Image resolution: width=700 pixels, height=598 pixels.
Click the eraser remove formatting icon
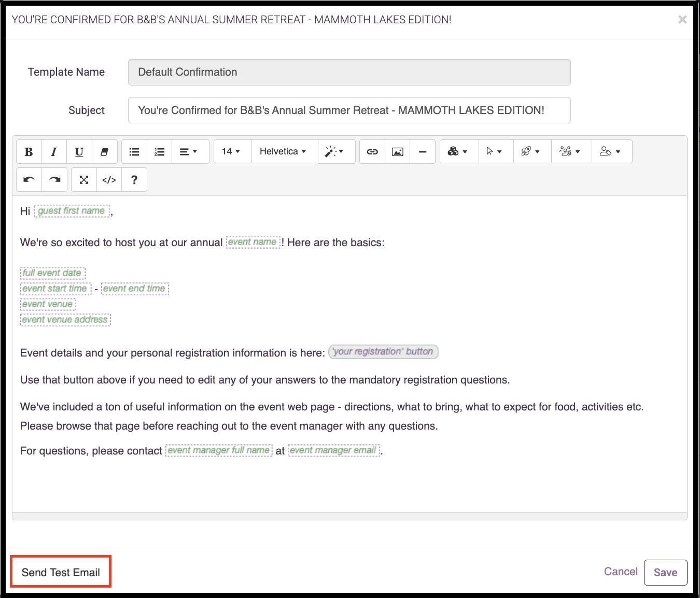coord(105,152)
